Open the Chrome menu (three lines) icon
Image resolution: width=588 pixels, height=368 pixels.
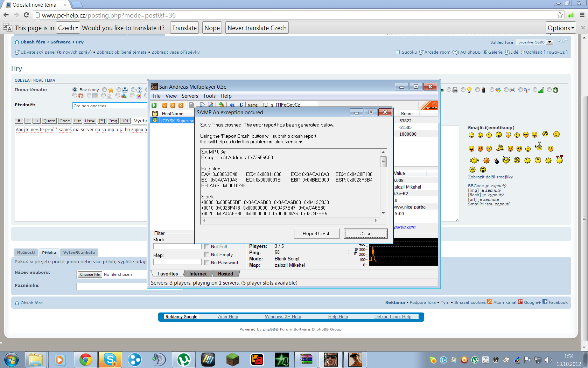(582, 15)
